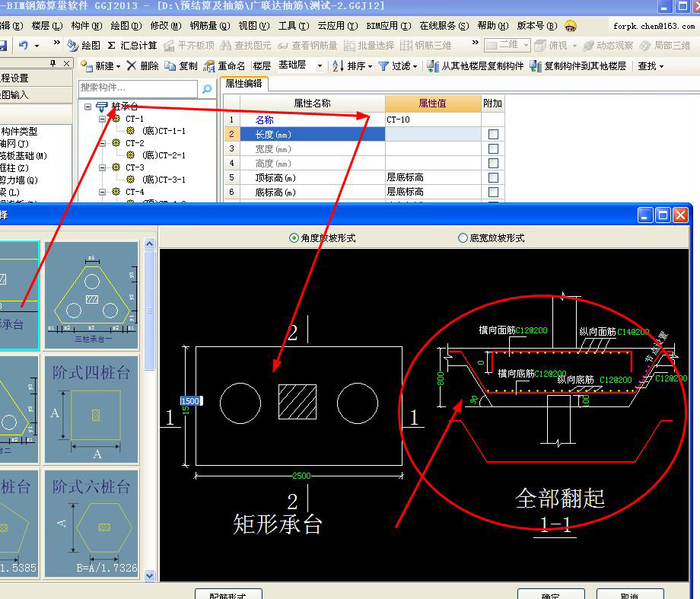Open the BIM应用(I) menu
Viewport: 700px width, 599px height.
coord(388,26)
